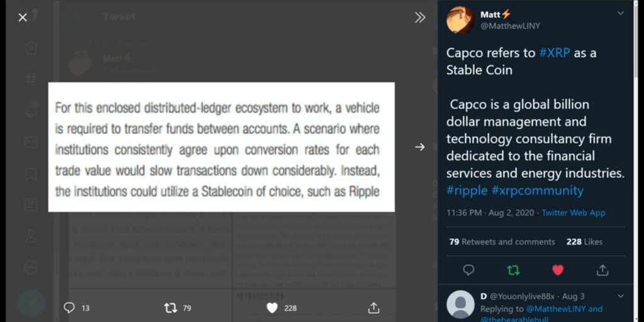Toggle the red heart like in side panel
The height and width of the screenshot is (322, 644).
click(x=558, y=270)
